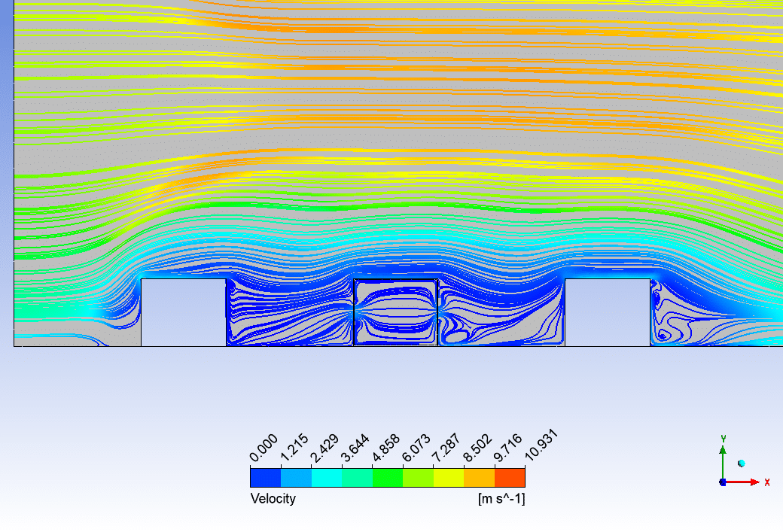Click the 0.000 minimum legend value
Image resolution: width=783 pixels, height=532 pixels.
point(264,449)
